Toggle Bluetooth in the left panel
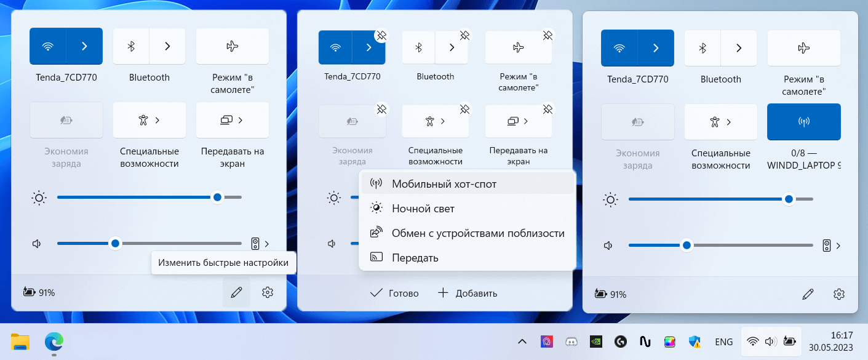Screen dimensions: 868x360 (x=131, y=46)
